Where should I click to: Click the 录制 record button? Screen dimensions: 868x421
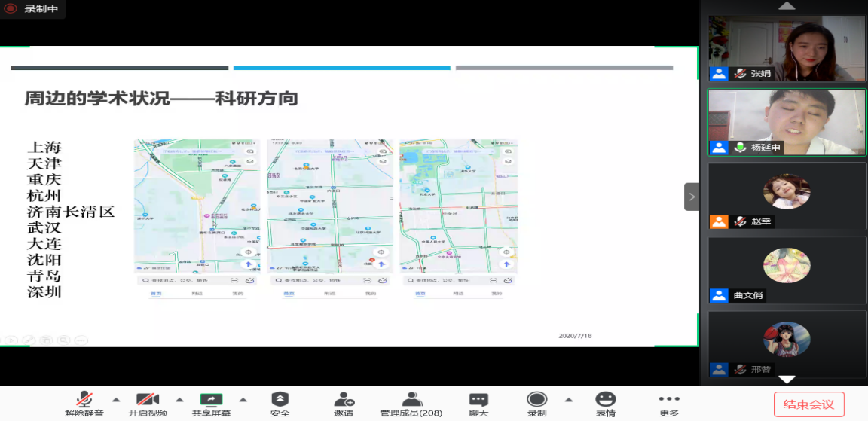coord(536,403)
